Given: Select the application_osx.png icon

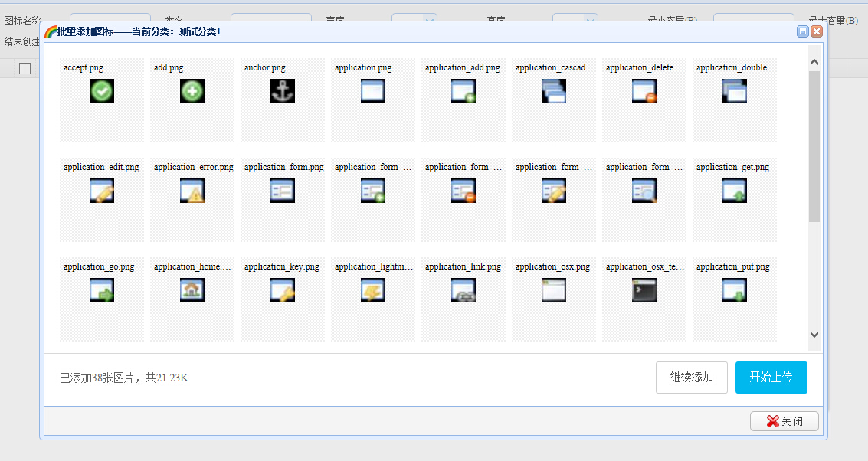Looking at the screenshot, I should tap(554, 290).
